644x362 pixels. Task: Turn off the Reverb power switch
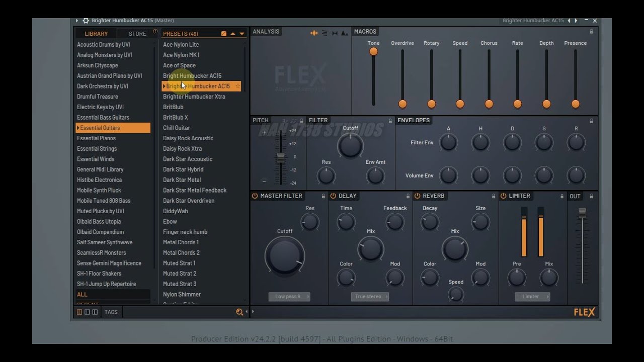(x=417, y=196)
